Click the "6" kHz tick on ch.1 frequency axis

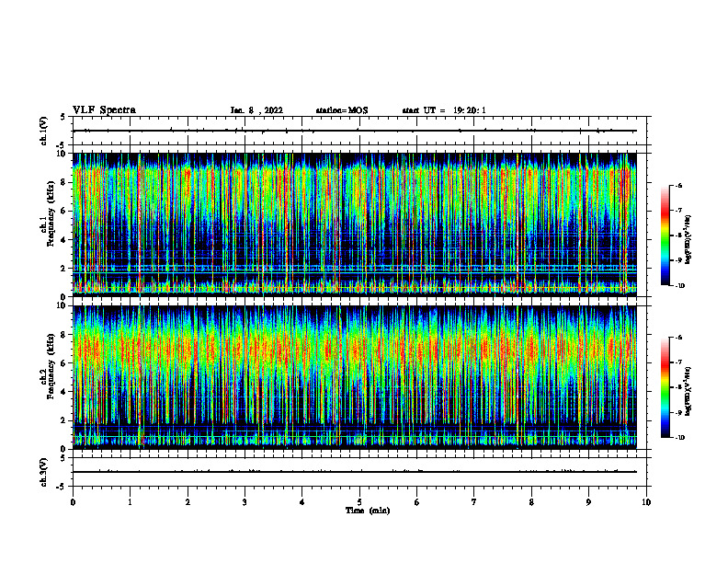pos(64,211)
